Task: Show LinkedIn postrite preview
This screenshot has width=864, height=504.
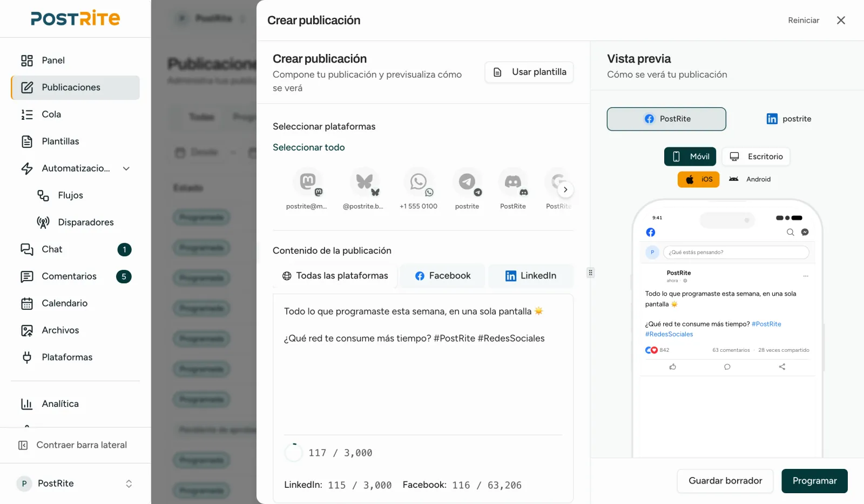Action: coord(788,119)
